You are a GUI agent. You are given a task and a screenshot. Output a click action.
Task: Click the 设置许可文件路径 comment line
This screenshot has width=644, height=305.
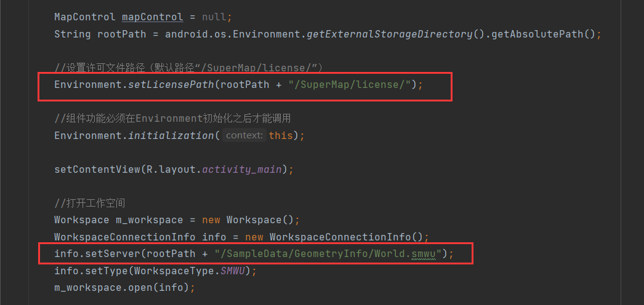188,67
